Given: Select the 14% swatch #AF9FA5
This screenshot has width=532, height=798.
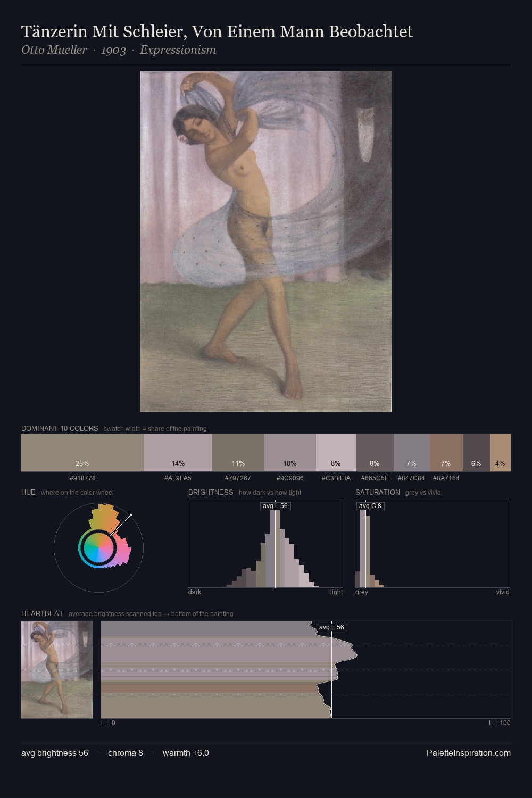Looking at the screenshot, I should pos(178,453).
